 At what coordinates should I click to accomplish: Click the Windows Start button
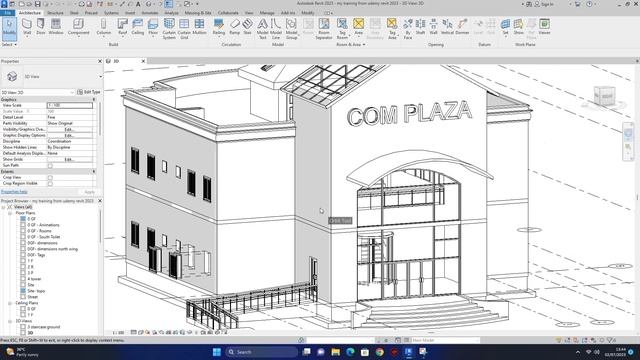(217, 352)
